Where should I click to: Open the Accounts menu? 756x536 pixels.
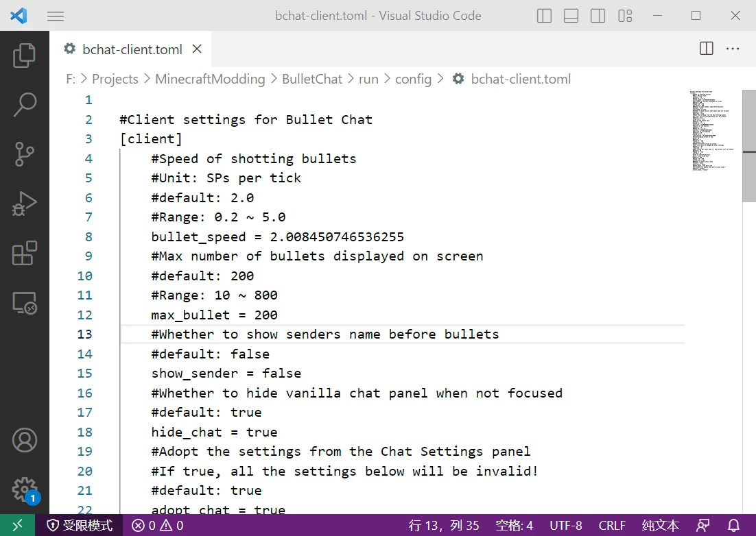(24, 439)
